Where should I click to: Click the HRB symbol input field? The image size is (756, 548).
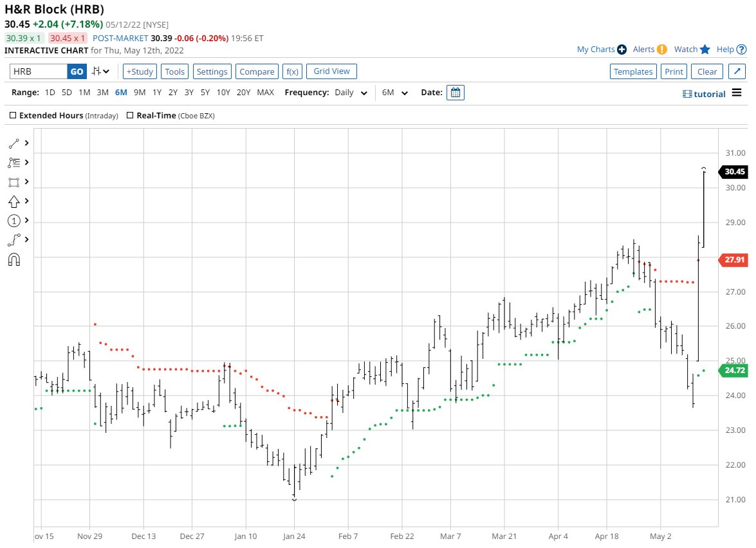pyautogui.click(x=39, y=71)
